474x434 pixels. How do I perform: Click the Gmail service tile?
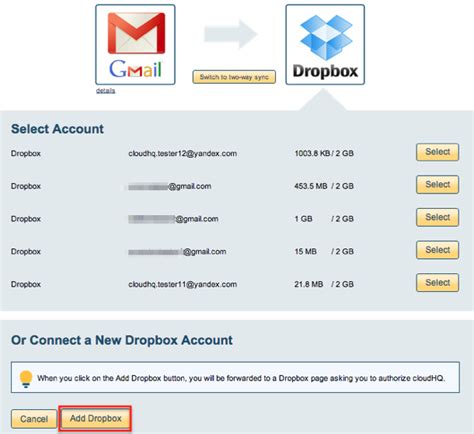coord(135,45)
